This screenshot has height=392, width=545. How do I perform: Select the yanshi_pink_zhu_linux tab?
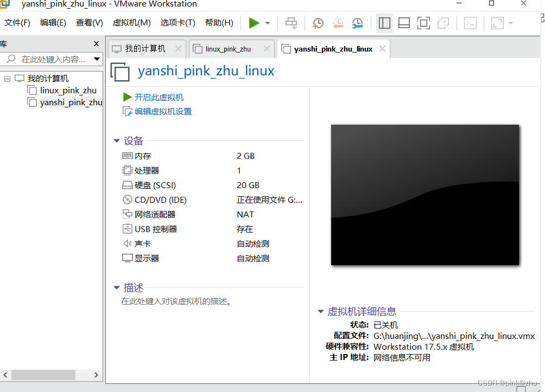[333, 49]
